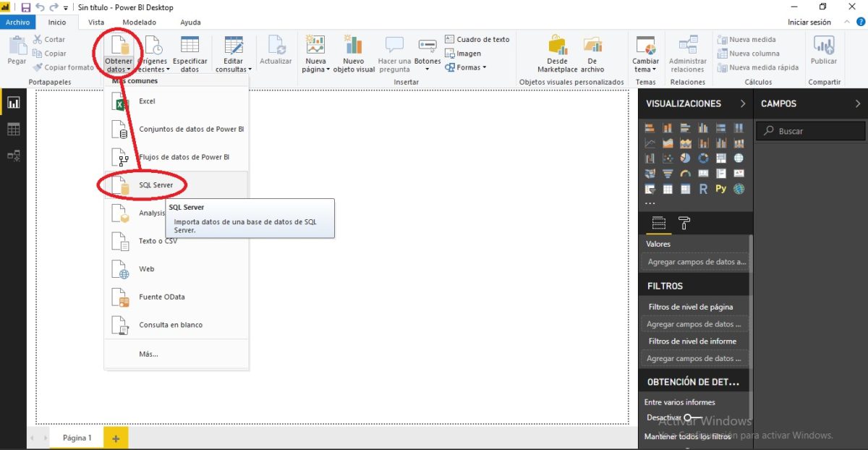Open the Datos view from the left sidebar
Viewport: 868px width, 450px height.
tap(13, 129)
